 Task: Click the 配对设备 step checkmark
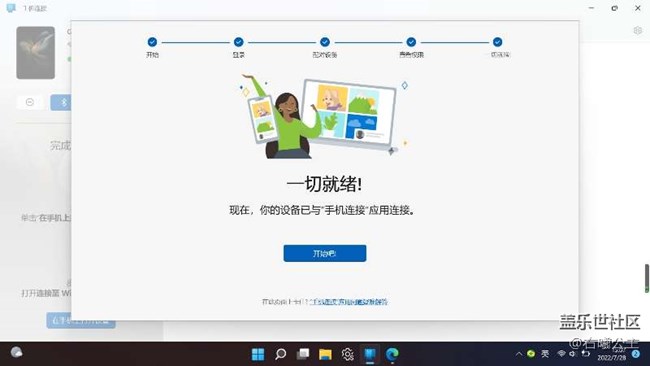[x=325, y=42]
